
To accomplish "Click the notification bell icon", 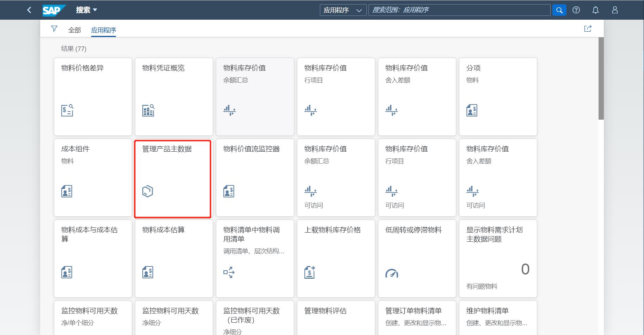I will click(x=595, y=10).
